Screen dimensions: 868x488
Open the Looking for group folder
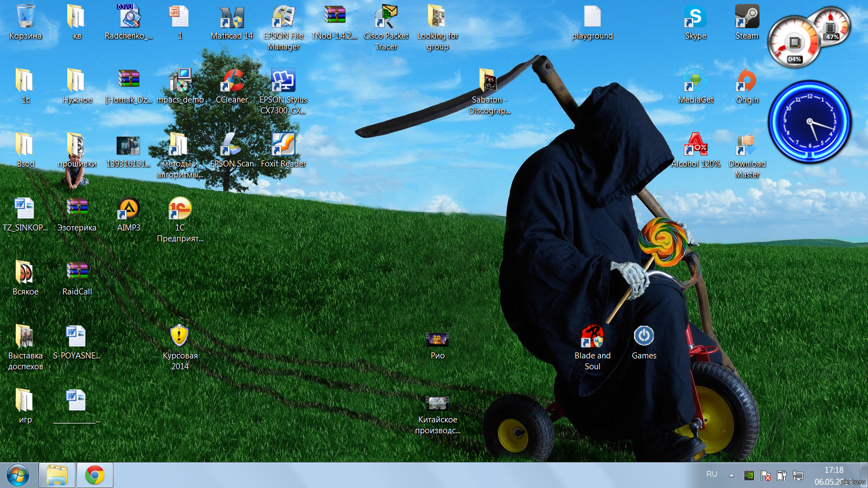438,28
